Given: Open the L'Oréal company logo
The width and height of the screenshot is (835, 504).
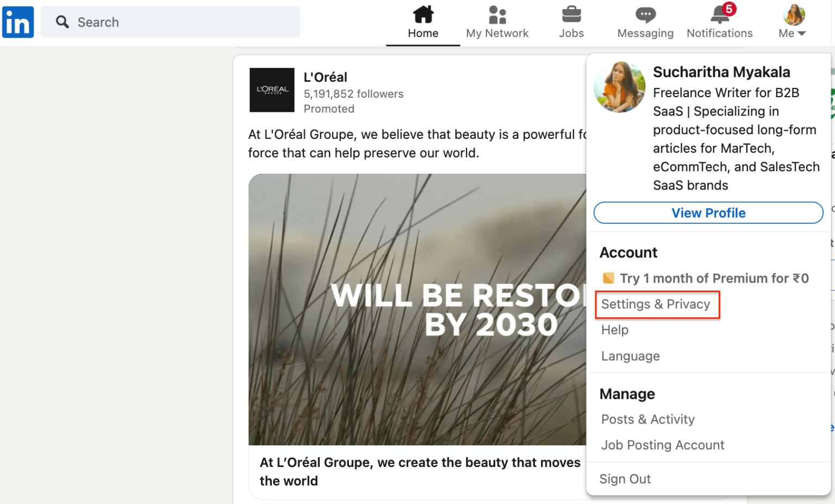Looking at the screenshot, I should pos(272,90).
